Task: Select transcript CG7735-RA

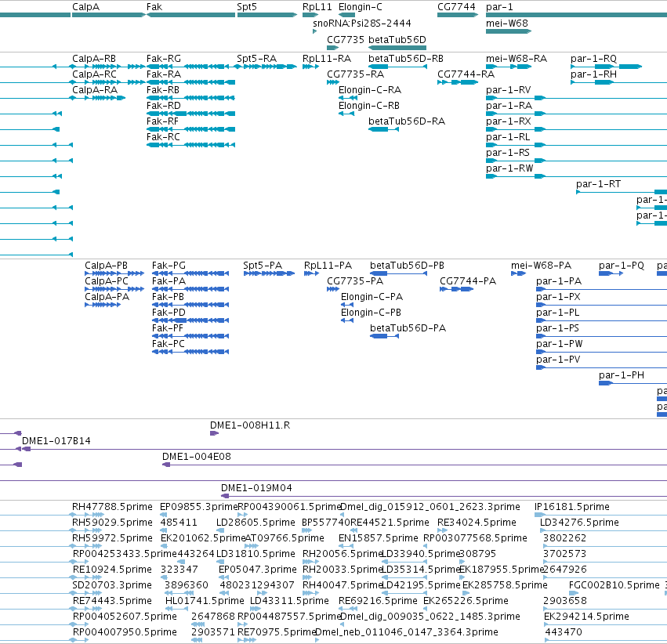Action: pyautogui.click(x=355, y=74)
